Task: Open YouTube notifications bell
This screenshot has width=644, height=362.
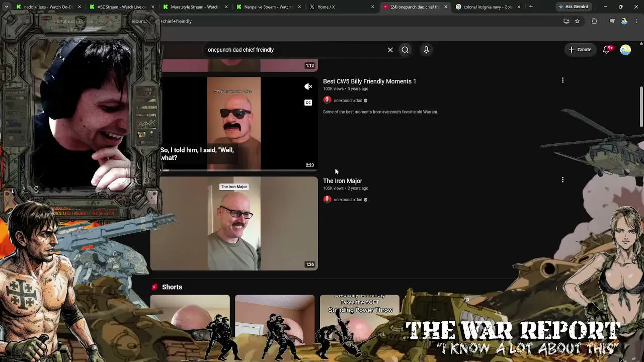Action: tap(607, 50)
